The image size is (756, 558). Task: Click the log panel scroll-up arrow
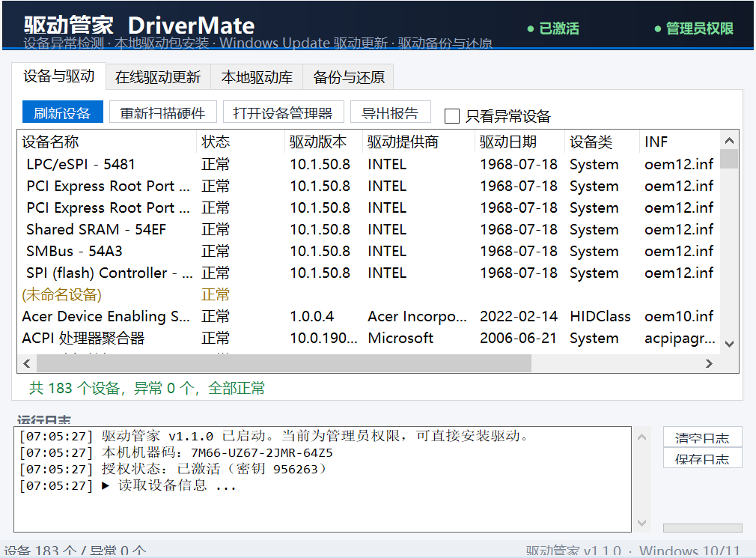point(641,437)
